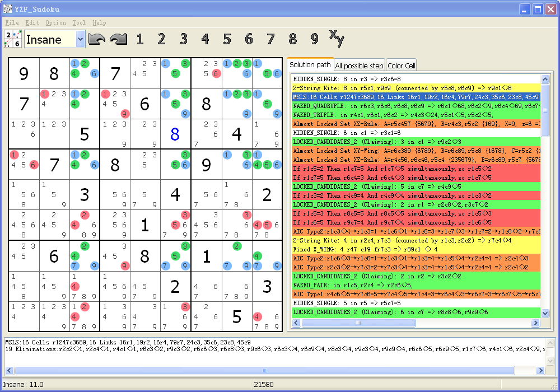Click the candidate mode grid icon
The image size is (560, 392).
(12, 39)
